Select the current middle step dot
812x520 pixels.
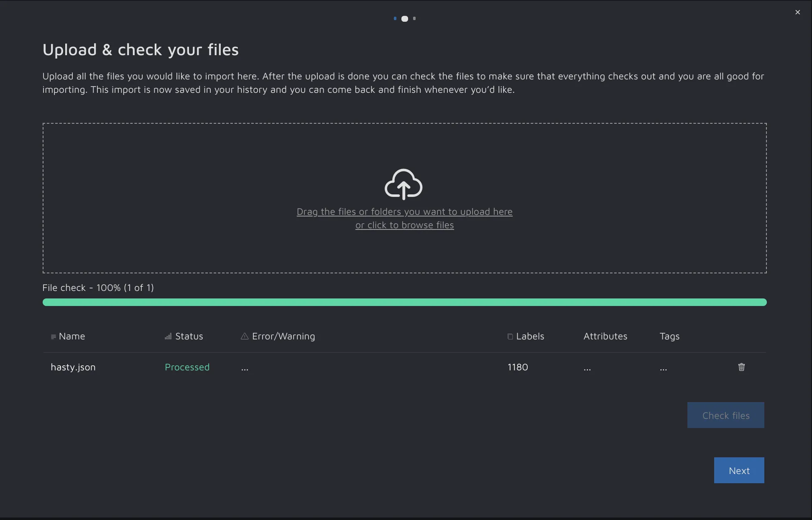click(x=405, y=19)
